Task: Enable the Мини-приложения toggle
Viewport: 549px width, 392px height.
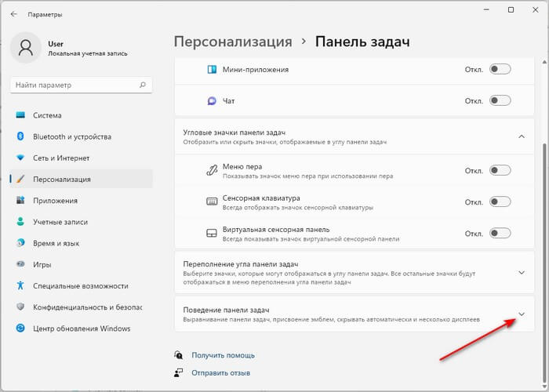Action: [x=500, y=69]
